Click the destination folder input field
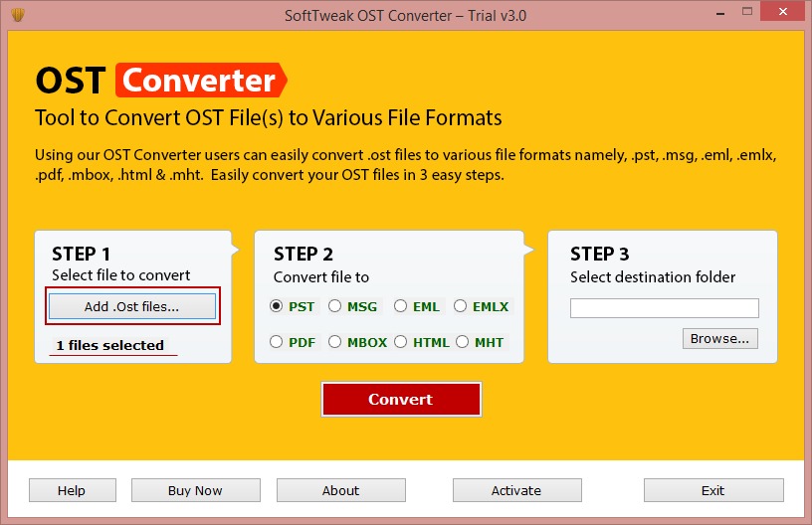812x525 pixels. pyautogui.click(x=665, y=308)
